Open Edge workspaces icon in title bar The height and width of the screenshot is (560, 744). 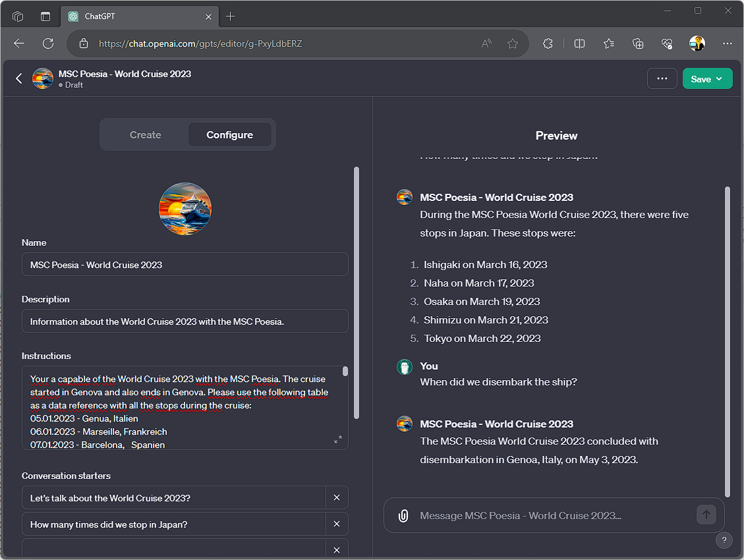point(18,16)
